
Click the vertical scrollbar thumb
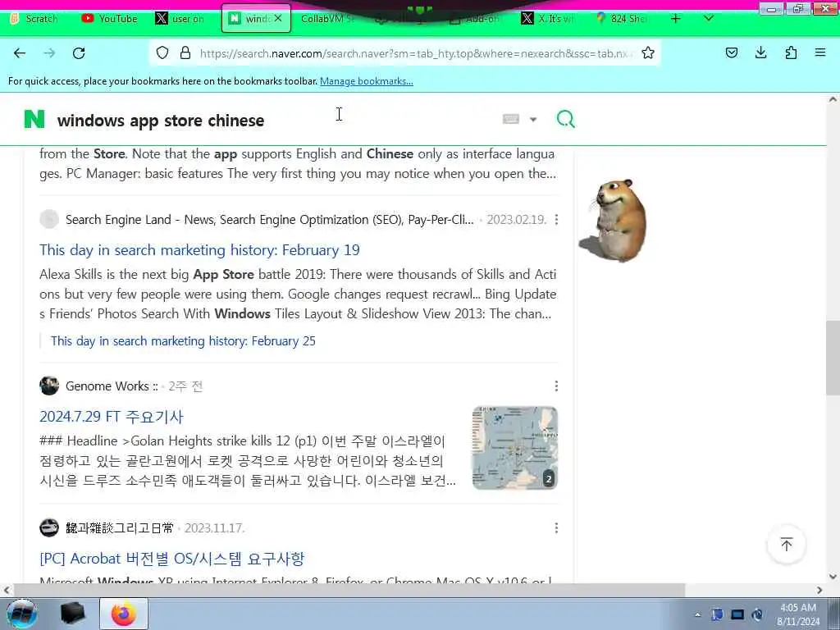[833, 358]
